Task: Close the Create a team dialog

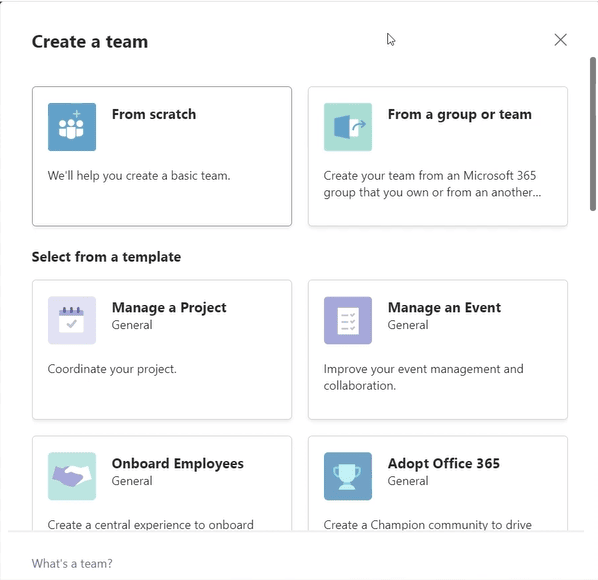Action: [560, 40]
